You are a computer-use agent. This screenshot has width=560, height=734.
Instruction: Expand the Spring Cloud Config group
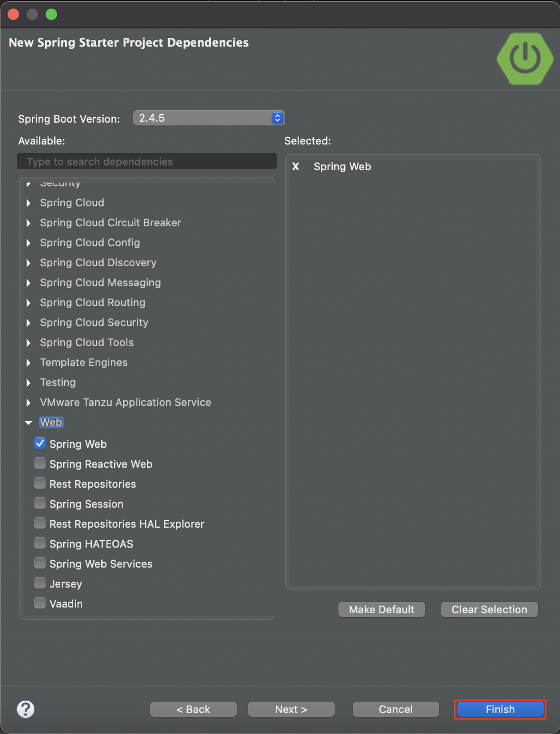coord(29,243)
